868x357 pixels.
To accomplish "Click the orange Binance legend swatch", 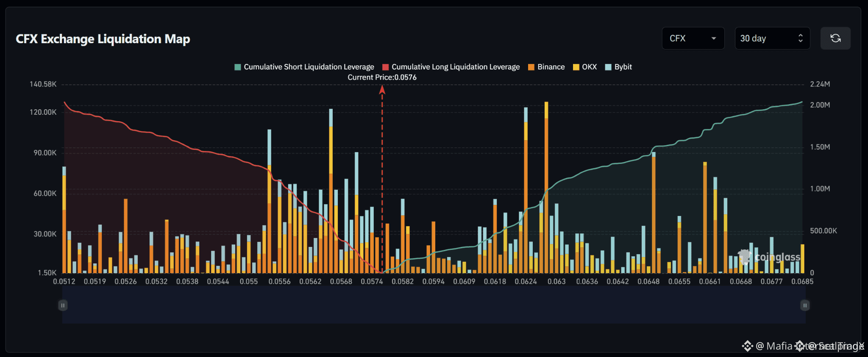I will coord(531,67).
